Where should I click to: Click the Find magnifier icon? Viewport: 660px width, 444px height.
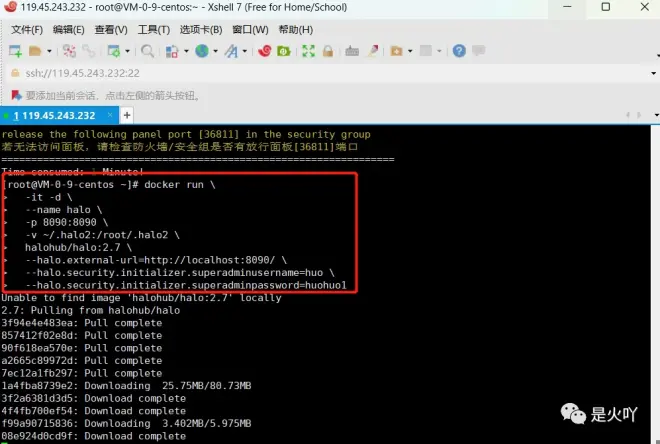tap(147, 51)
